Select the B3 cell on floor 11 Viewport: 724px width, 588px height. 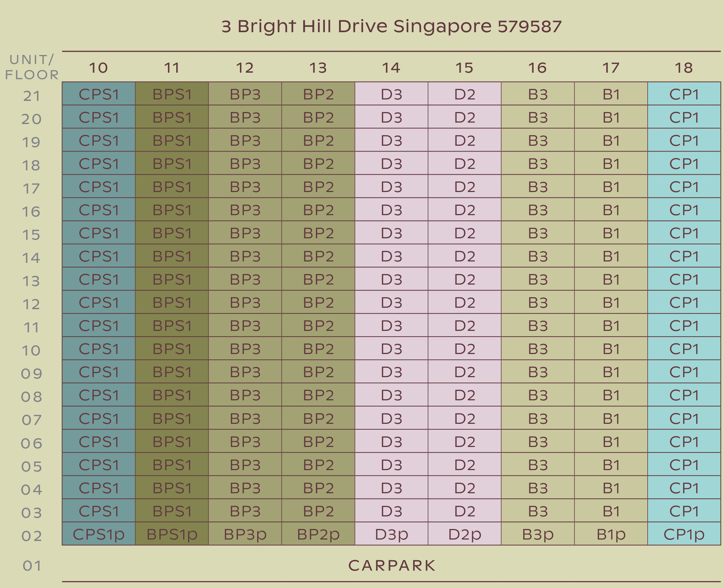click(x=538, y=325)
